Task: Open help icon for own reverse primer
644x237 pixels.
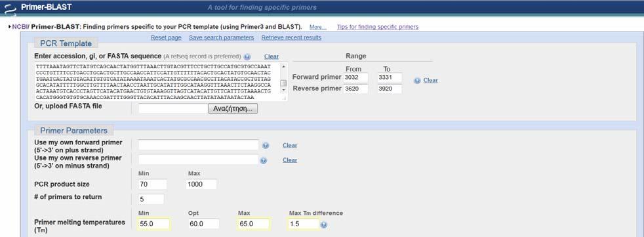Action: [264, 160]
